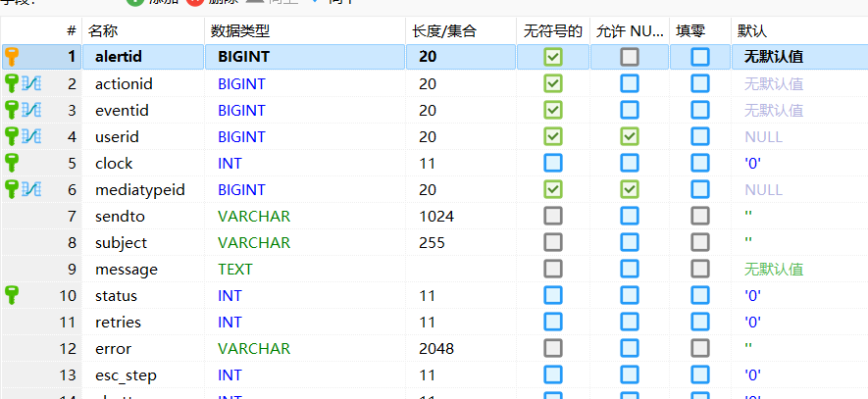Click length value 255 for subject
Viewport: 868px width, 399px height.
pos(432,243)
